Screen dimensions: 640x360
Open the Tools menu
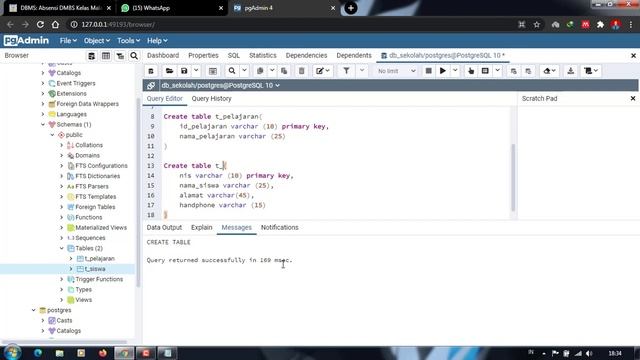tap(129, 41)
